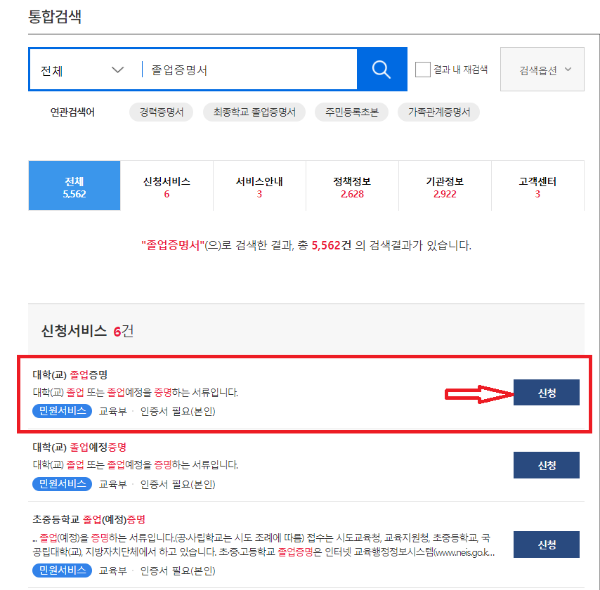
Task: Click 민원서비스 badge under 초중등학교 졸업(예정)증명
Action: [x=62, y=570]
